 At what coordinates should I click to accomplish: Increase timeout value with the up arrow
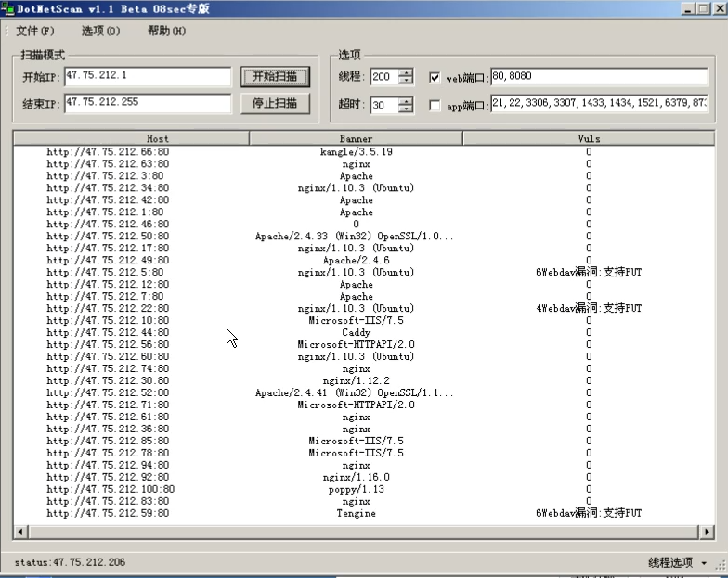405,101
